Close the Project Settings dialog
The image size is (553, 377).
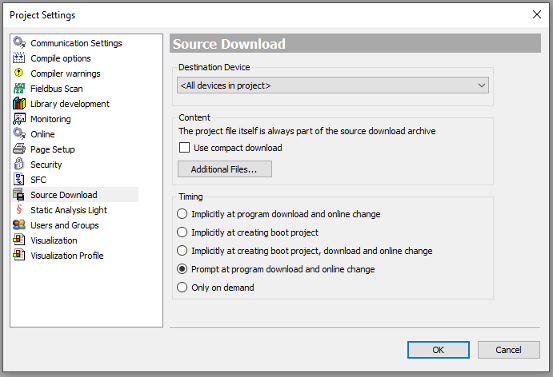[x=537, y=14]
